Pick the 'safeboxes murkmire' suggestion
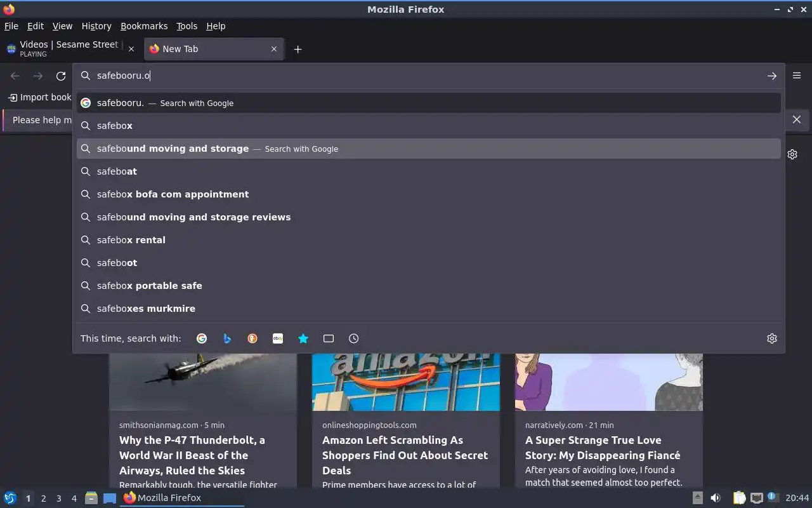 click(x=429, y=309)
